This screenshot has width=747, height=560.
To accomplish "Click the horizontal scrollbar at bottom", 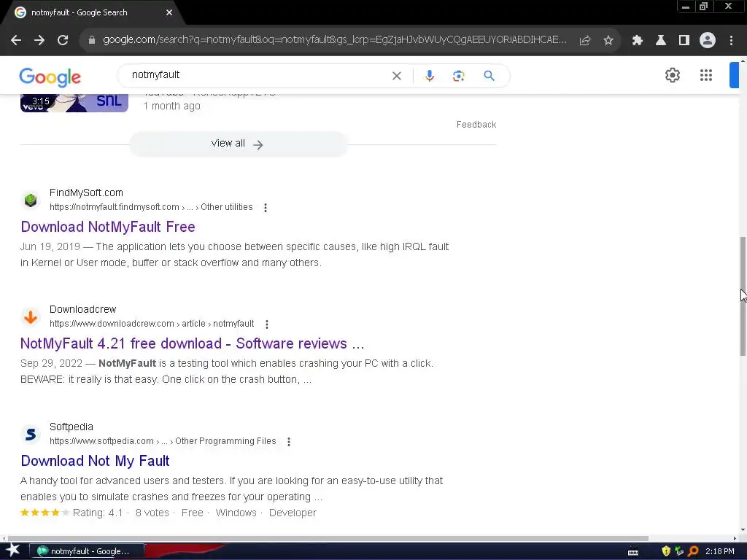I will tap(328, 539).
